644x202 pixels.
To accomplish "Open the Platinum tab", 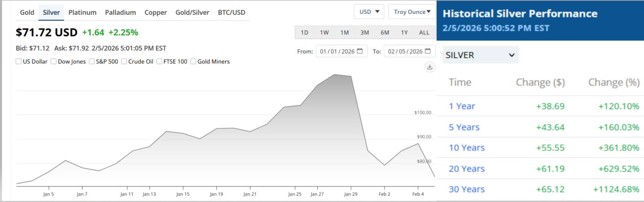I will point(82,13).
